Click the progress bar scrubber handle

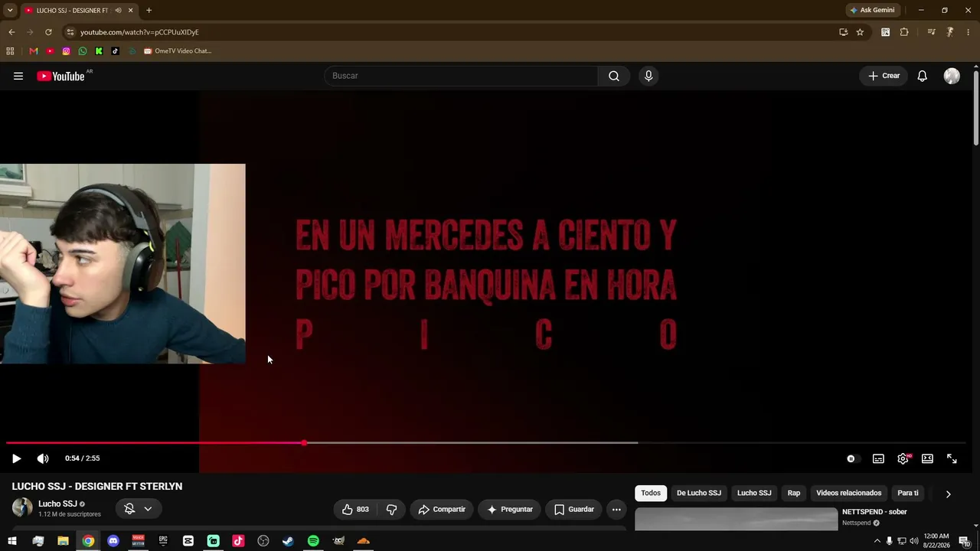coord(305,443)
